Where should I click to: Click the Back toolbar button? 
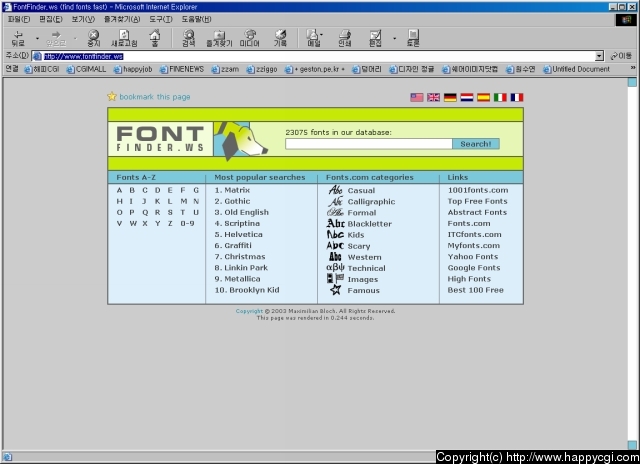[18, 38]
